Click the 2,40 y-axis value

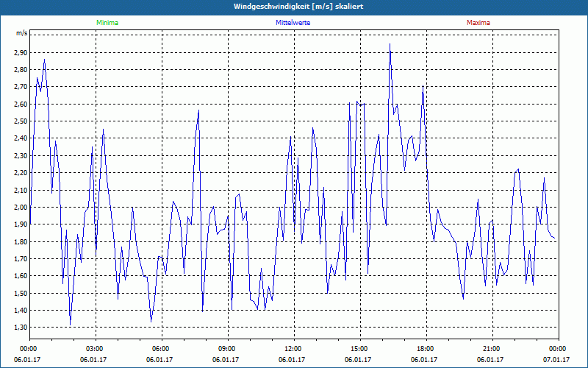[21, 138]
